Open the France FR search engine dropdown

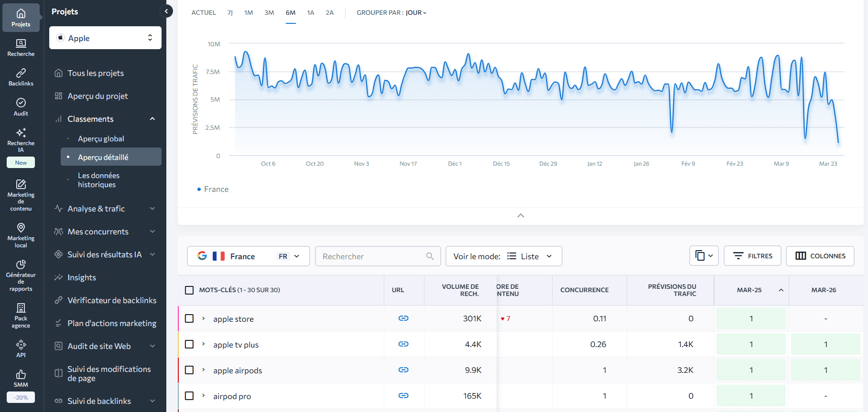pyautogui.click(x=249, y=256)
